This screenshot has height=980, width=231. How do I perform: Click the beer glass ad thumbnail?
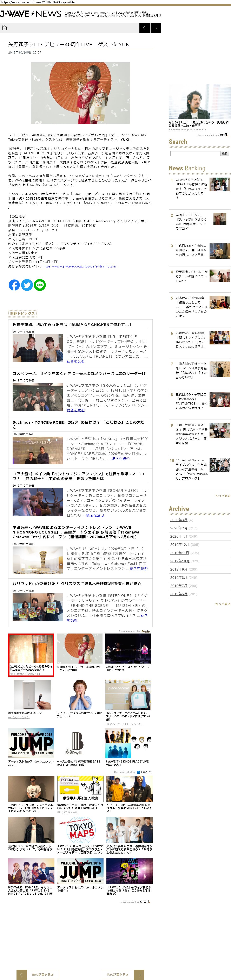point(31,649)
